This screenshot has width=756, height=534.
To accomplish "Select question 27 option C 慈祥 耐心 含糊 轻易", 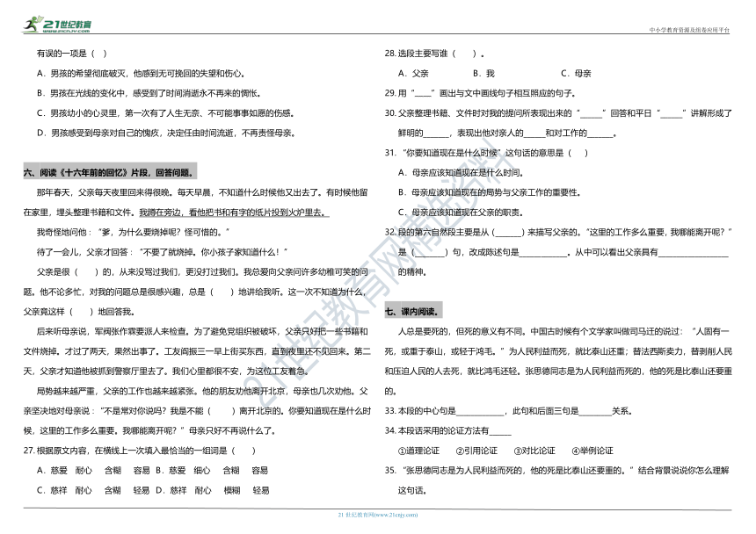I will [x=93, y=490].
